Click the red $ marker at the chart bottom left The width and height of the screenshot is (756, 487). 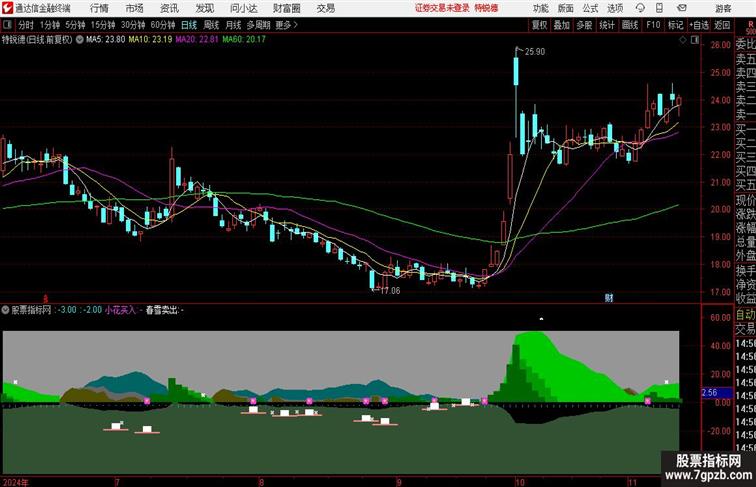coord(46,298)
